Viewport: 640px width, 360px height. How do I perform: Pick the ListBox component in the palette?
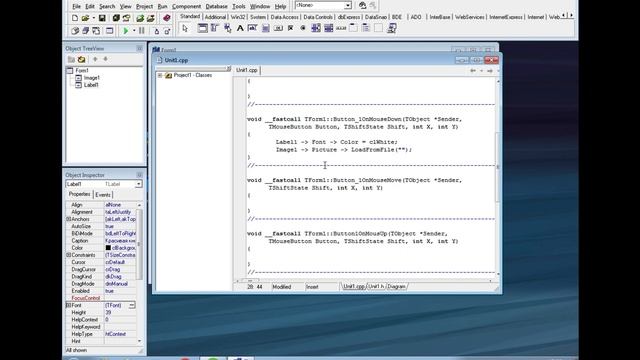(316, 28)
